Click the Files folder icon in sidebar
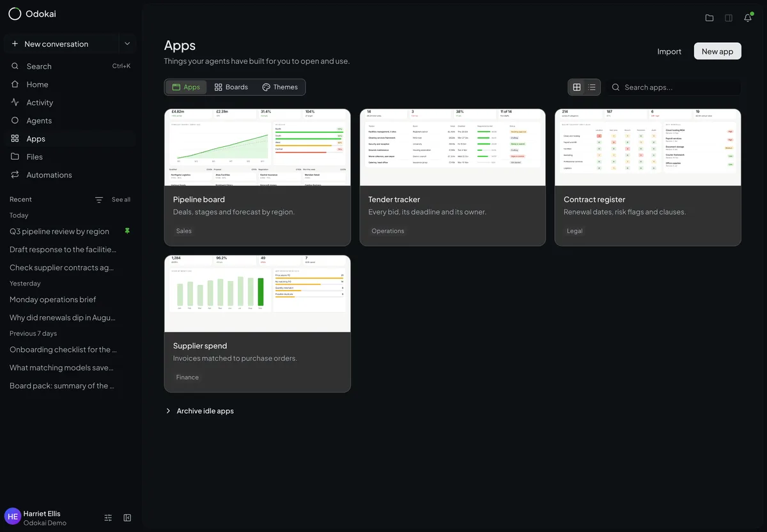Screen dimensions: 767x532 point(15,156)
